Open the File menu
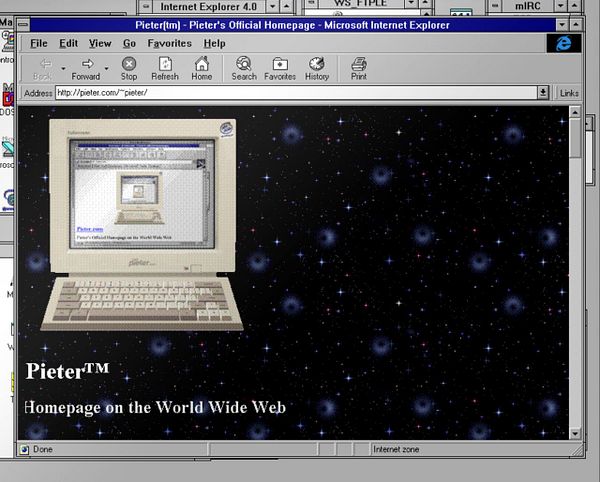 39,44
